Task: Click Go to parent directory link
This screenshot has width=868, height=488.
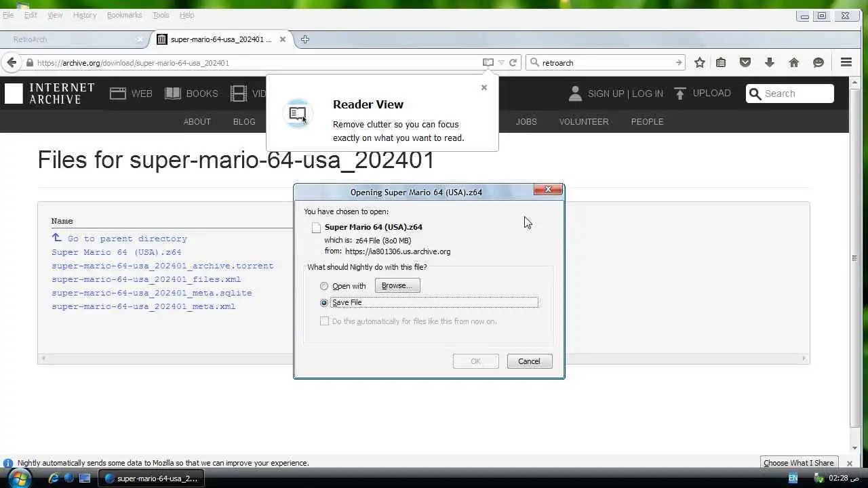Action: pyautogui.click(x=127, y=239)
